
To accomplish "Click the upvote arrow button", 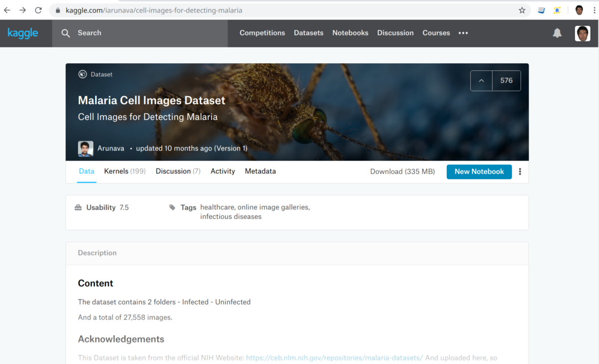I will pyautogui.click(x=482, y=81).
